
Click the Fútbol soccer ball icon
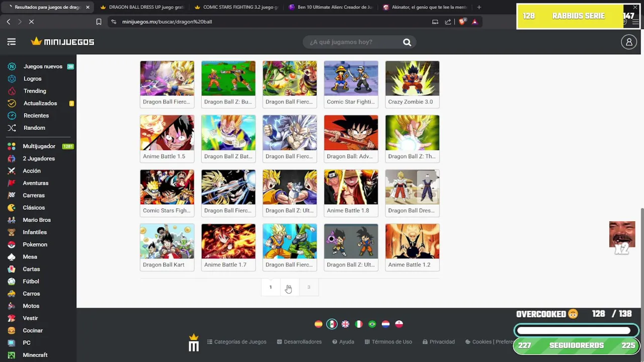(x=12, y=282)
